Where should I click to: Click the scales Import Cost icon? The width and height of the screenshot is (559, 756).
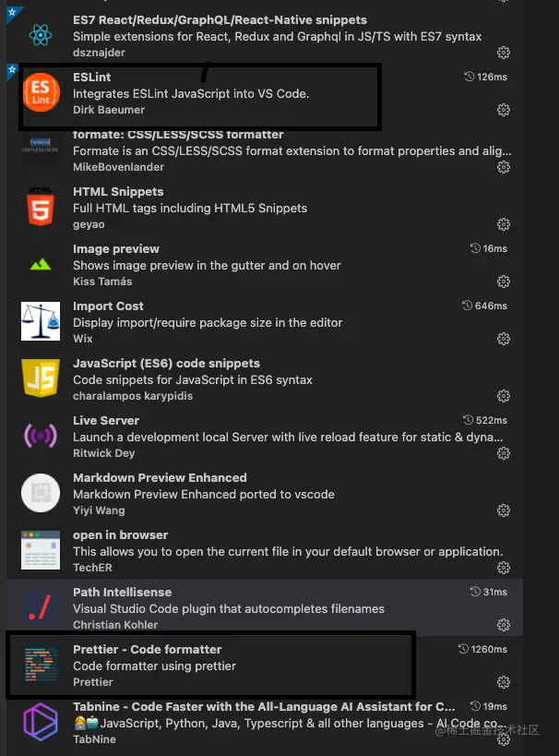click(x=41, y=321)
